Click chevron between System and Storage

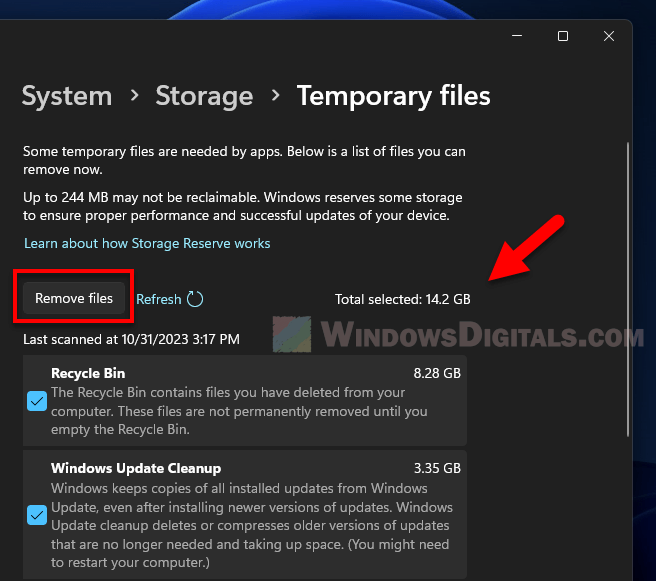pyautogui.click(x=134, y=95)
